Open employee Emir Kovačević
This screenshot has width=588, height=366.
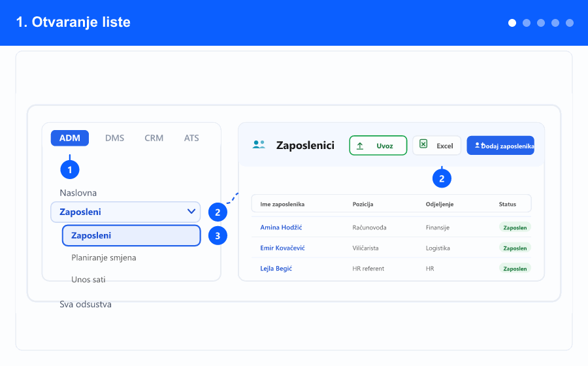coord(282,248)
